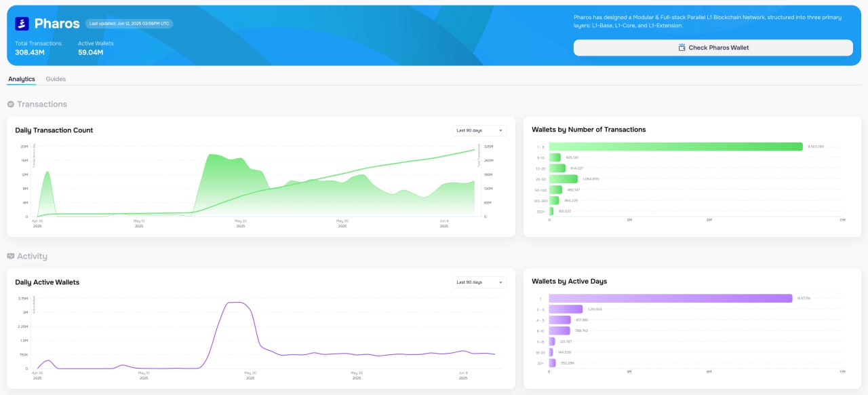Click the purple bar for 4-5 active days
This screenshot has height=395, width=868.
pyautogui.click(x=560, y=320)
